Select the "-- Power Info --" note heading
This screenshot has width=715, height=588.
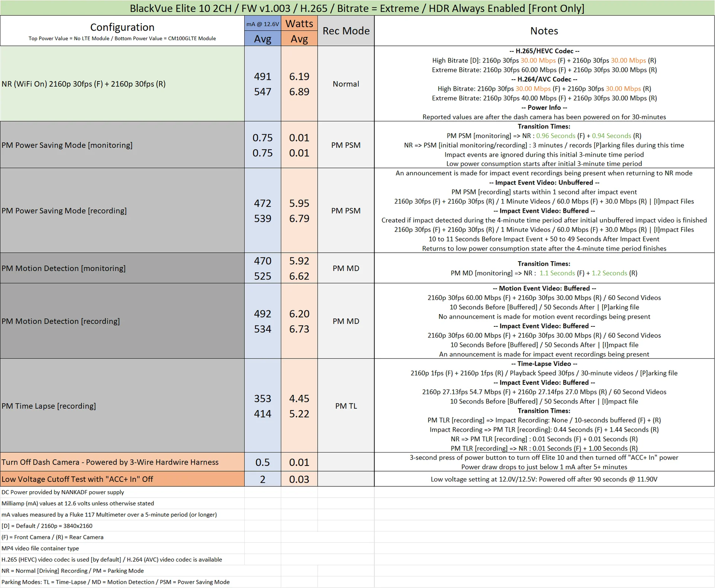(544, 108)
